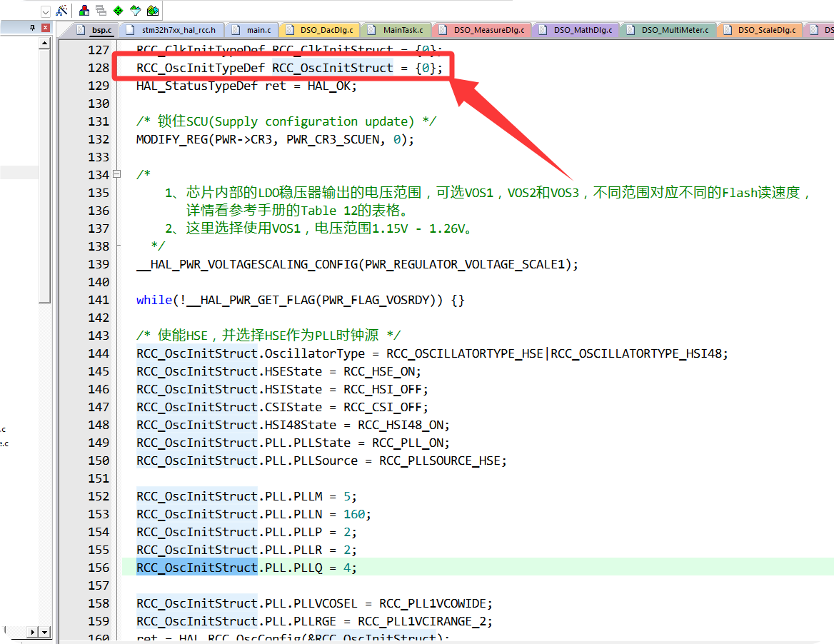This screenshot has height=644, width=834.
Task: Close the left project panel
Action: click(x=45, y=28)
